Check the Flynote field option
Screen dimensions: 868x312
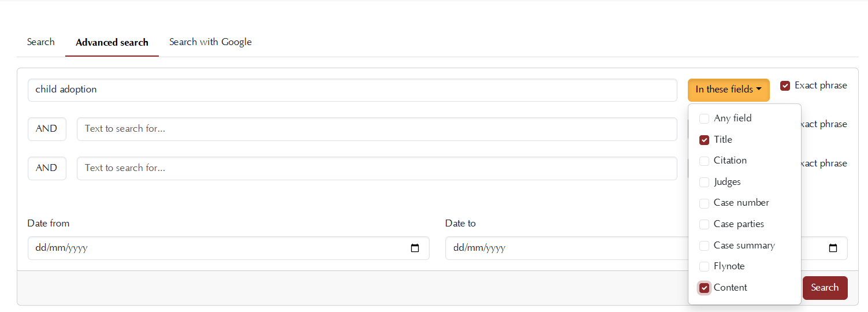click(704, 266)
